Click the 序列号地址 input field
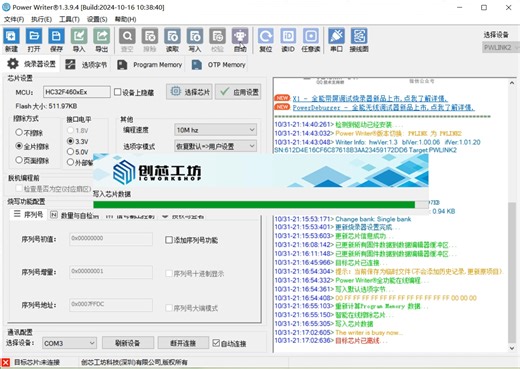 point(111,305)
